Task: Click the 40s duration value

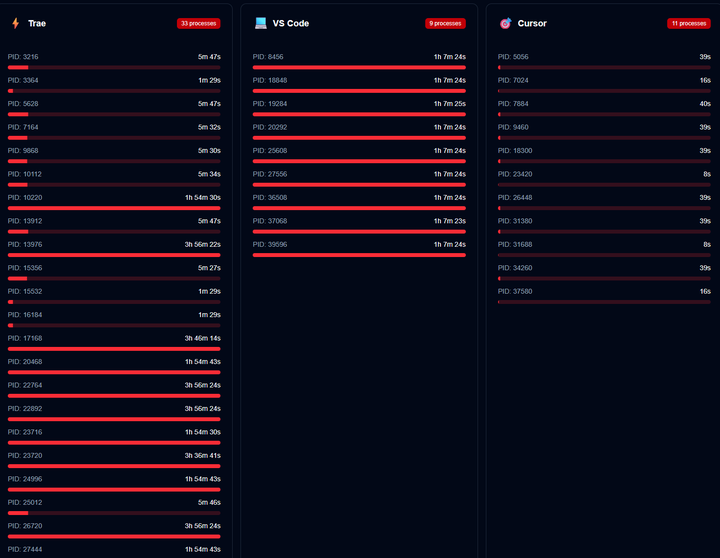Action: (705, 104)
